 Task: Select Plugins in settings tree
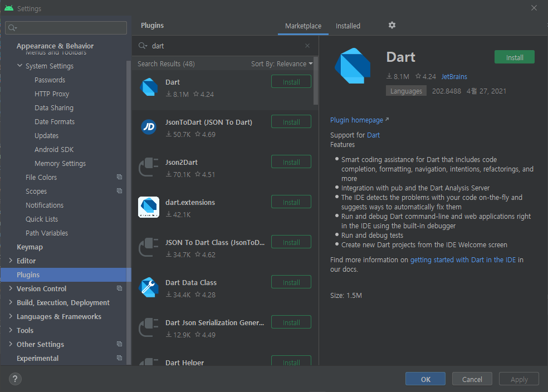66,275
